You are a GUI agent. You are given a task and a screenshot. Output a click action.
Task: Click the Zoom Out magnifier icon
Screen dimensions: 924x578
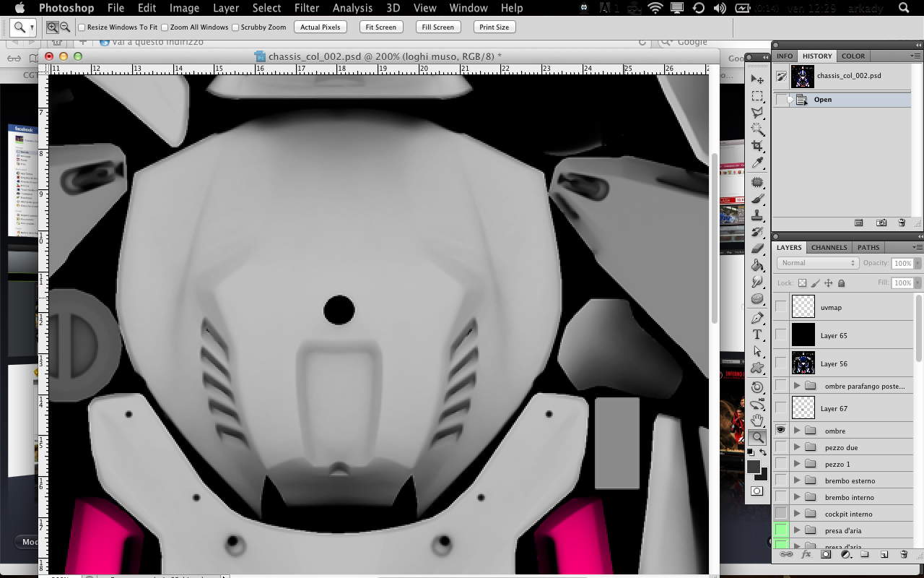pos(65,27)
